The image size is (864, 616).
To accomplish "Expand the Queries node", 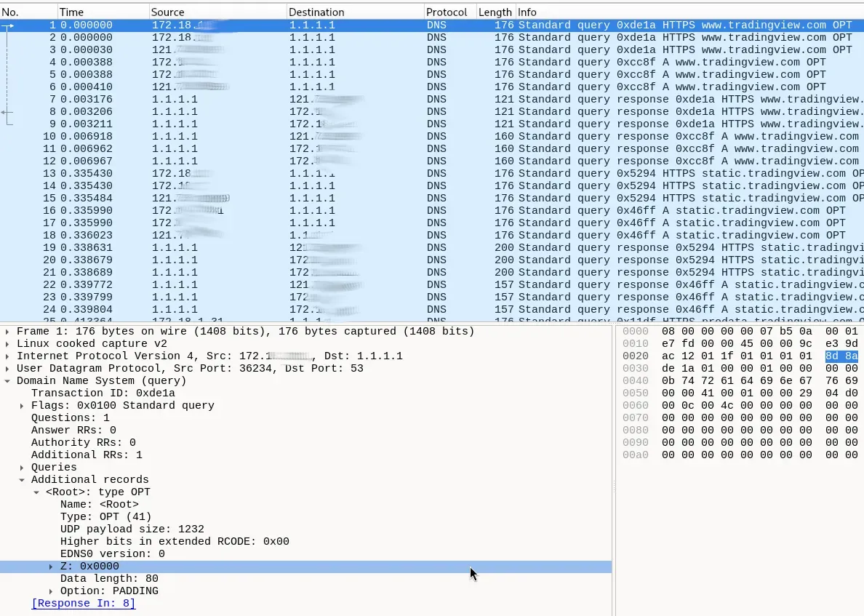I will pos(22,467).
